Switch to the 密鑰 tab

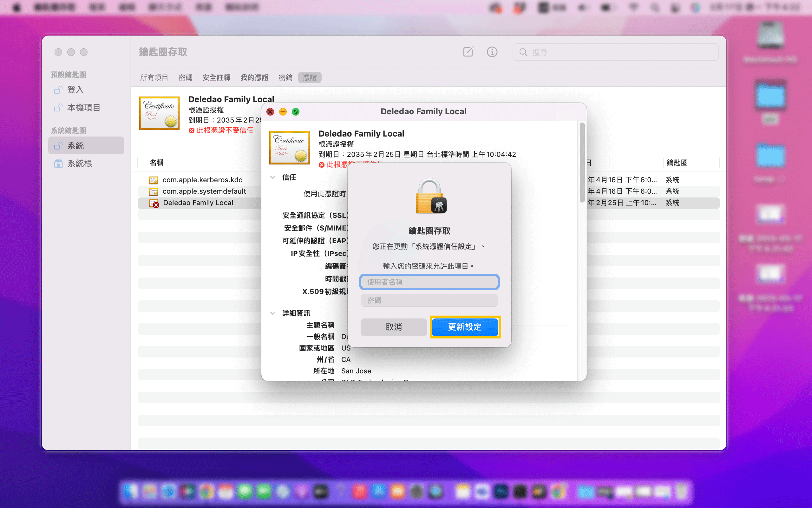pos(285,77)
